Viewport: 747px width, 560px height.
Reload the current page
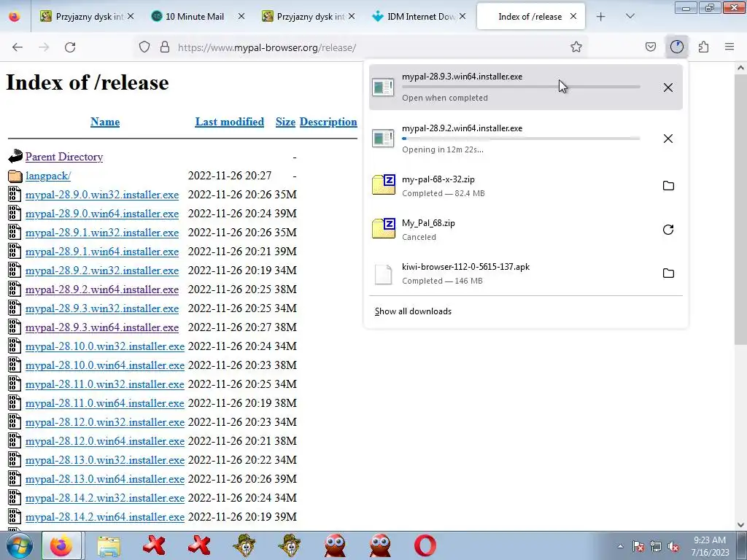point(70,47)
